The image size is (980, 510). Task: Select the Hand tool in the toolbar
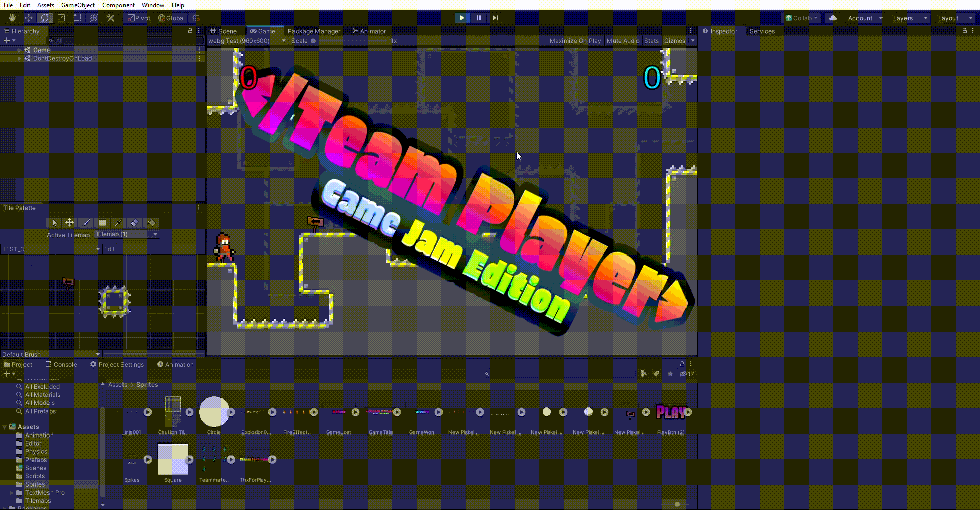click(12, 18)
